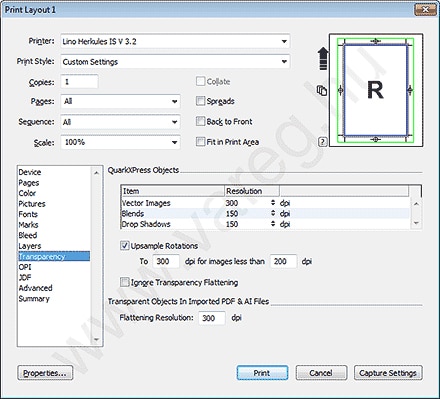Close the Print Layout 1 dialog
Viewport: 440px width, 399px height.
[425, 10]
